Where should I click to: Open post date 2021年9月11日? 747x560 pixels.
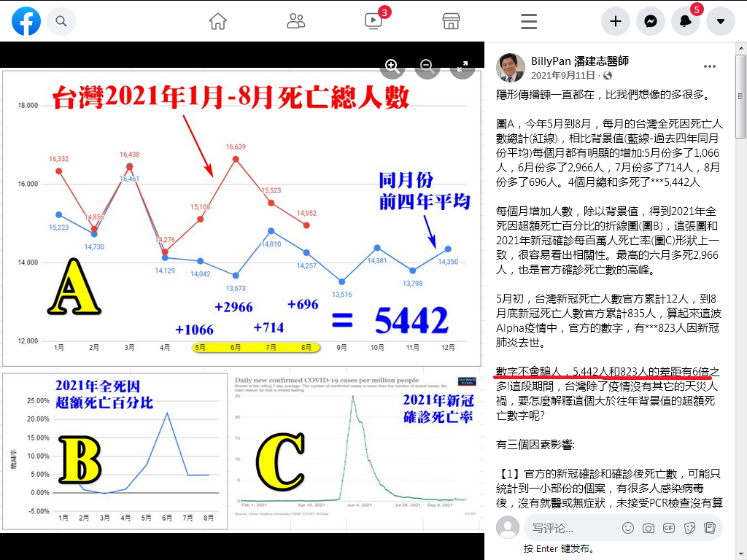pos(562,75)
